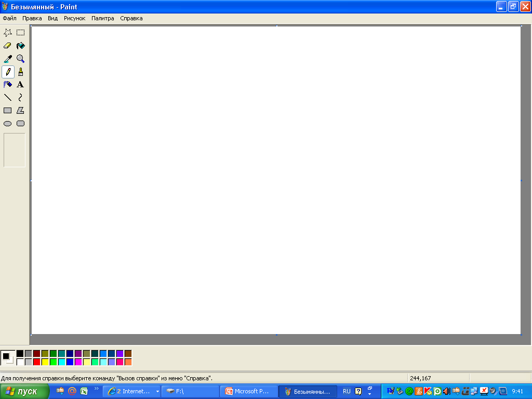The width and height of the screenshot is (532, 399).
Task: Activate the Pick Color eyedropper tool
Action: point(8,59)
